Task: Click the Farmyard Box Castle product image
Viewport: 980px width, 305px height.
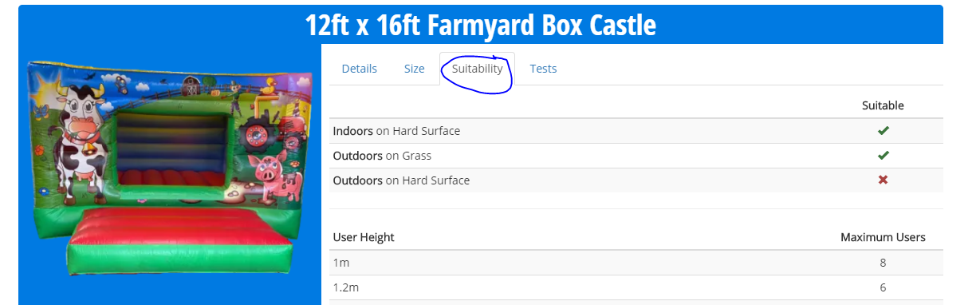Action: (169, 169)
